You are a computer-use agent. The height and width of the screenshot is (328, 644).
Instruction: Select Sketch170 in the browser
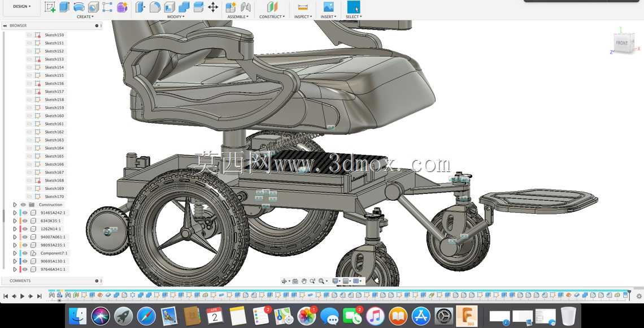(54, 196)
